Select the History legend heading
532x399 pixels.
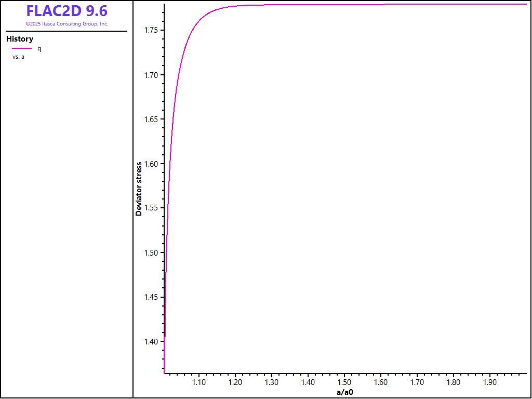20,39
